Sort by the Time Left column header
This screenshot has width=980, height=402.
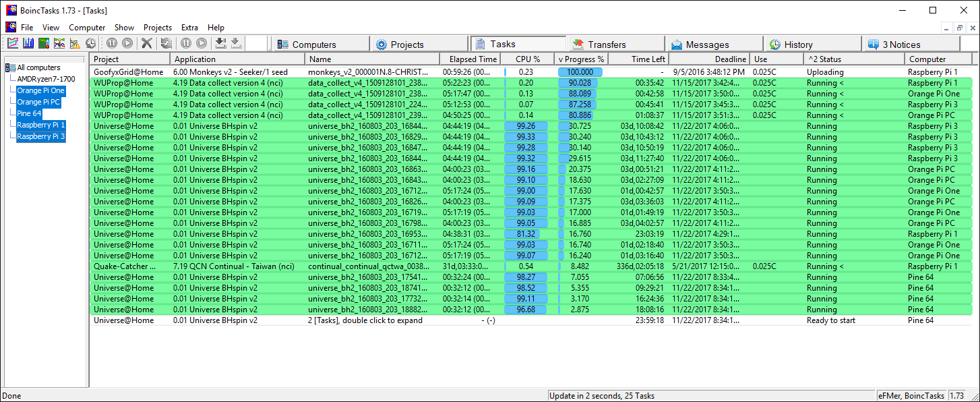(639, 59)
